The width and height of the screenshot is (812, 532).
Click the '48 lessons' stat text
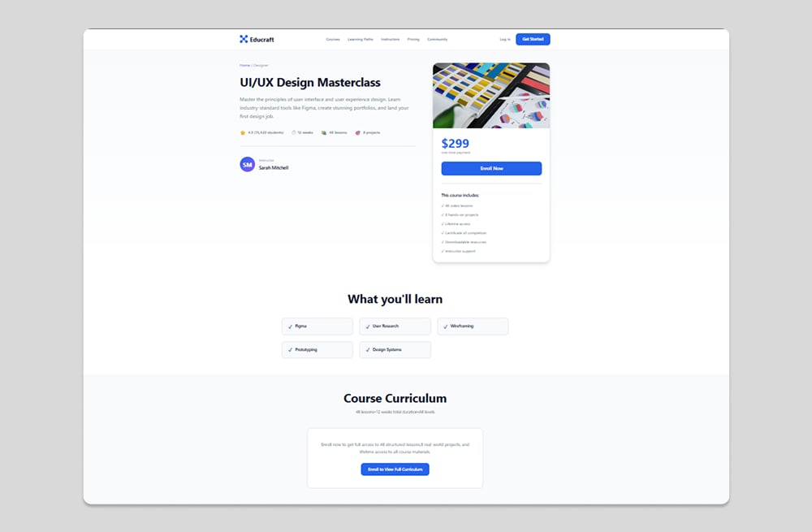(x=338, y=132)
